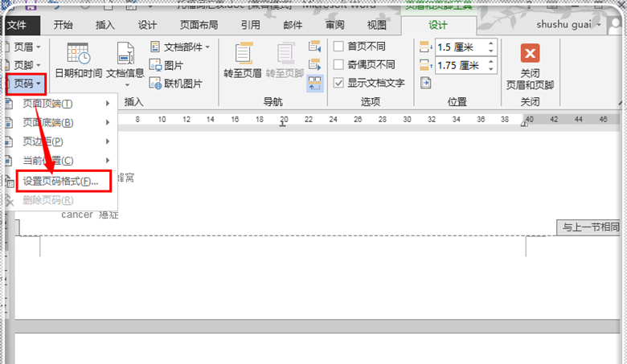Open 引用 tab

tap(250, 25)
